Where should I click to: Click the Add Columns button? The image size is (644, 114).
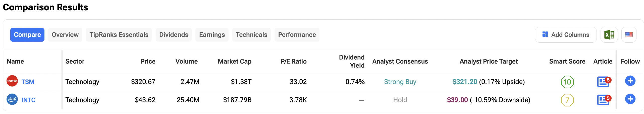pyautogui.click(x=566, y=35)
